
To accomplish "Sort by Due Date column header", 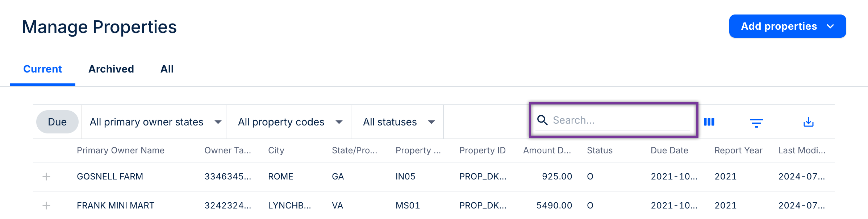I will pos(669,150).
